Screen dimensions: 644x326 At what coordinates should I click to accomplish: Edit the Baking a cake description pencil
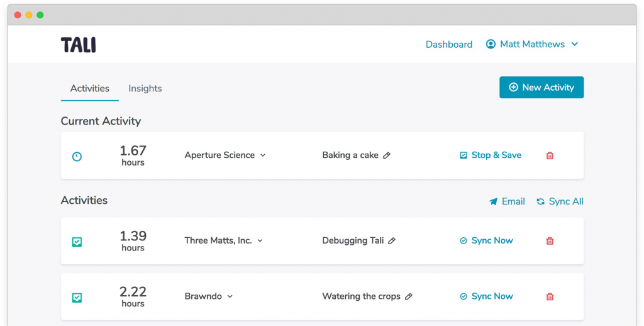pos(387,155)
